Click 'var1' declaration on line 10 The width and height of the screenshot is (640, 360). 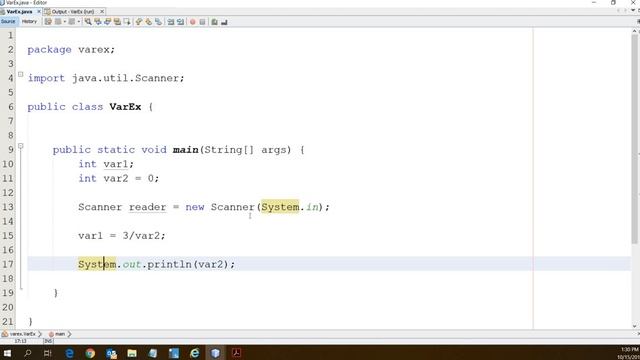tap(116, 164)
